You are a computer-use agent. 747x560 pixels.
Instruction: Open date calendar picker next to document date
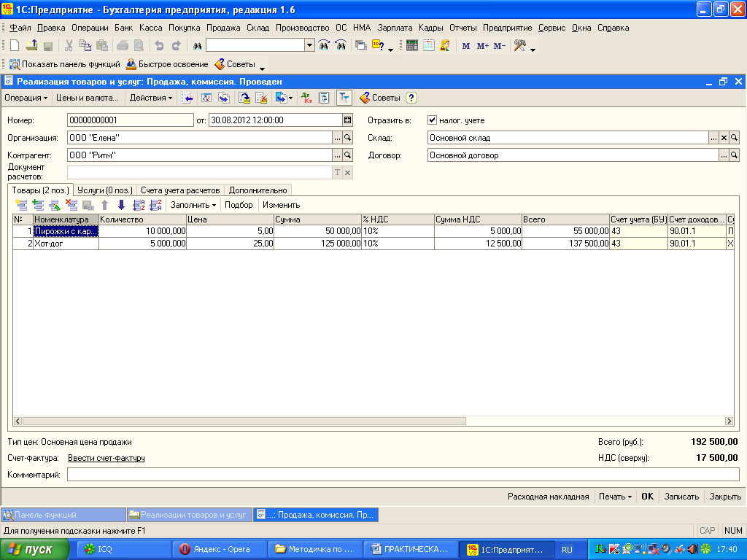(347, 120)
